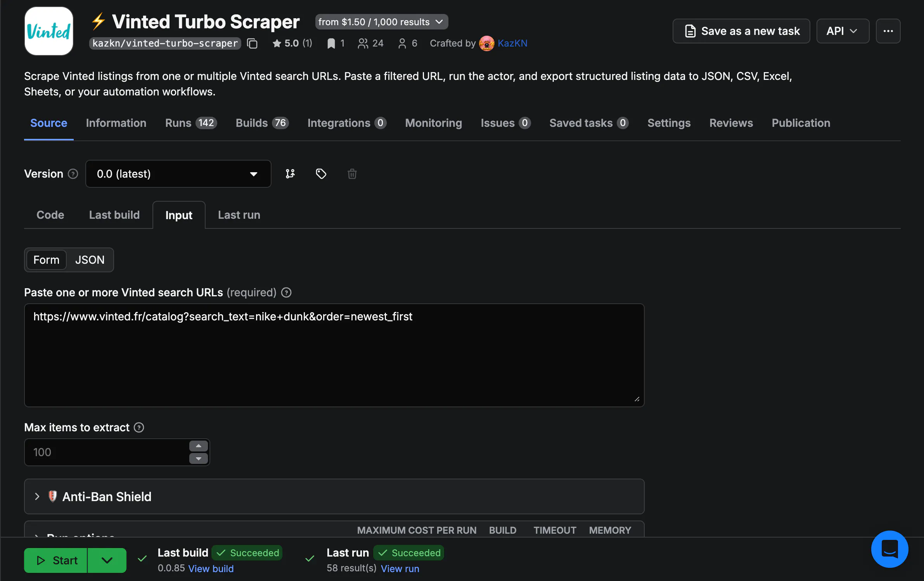
Task: Select the Input sub-tab
Action: (x=179, y=215)
